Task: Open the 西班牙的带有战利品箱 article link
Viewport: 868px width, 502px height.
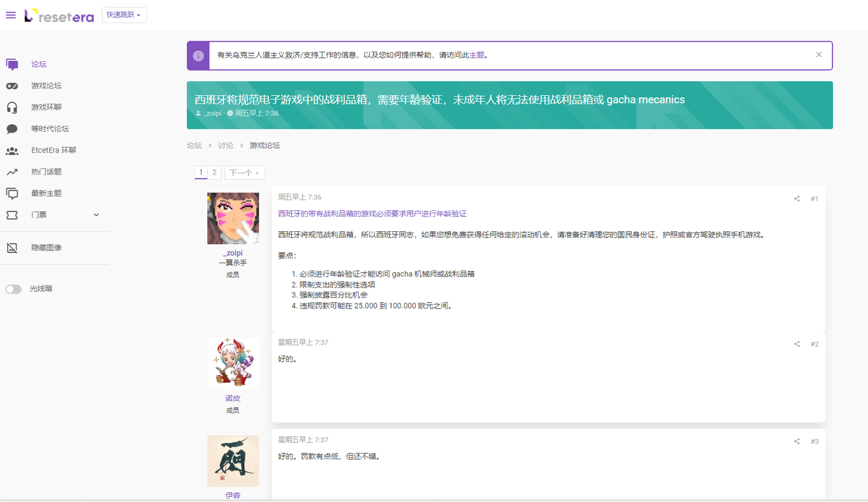Action: point(372,214)
